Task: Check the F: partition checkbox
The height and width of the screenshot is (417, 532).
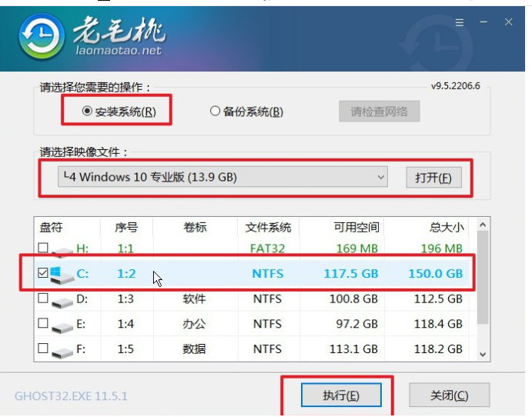Action: [43, 349]
